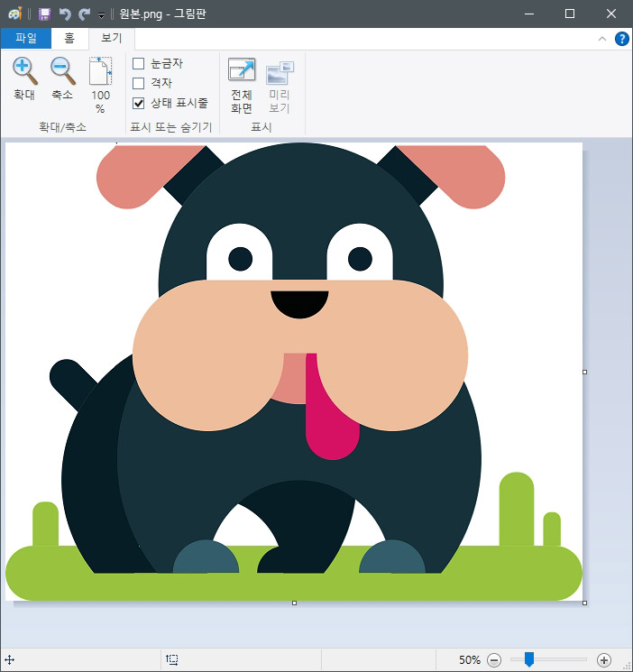Enable the Gridlines (격자) checkbox
The width and height of the screenshot is (633, 672).
139,83
